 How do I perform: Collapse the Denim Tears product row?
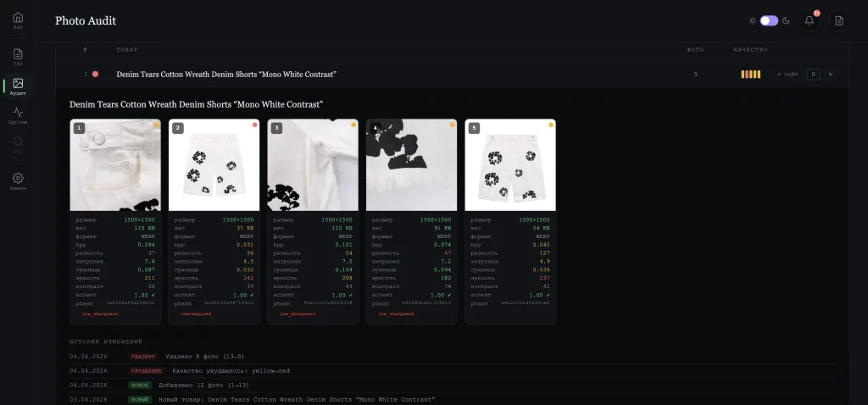click(452, 75)
